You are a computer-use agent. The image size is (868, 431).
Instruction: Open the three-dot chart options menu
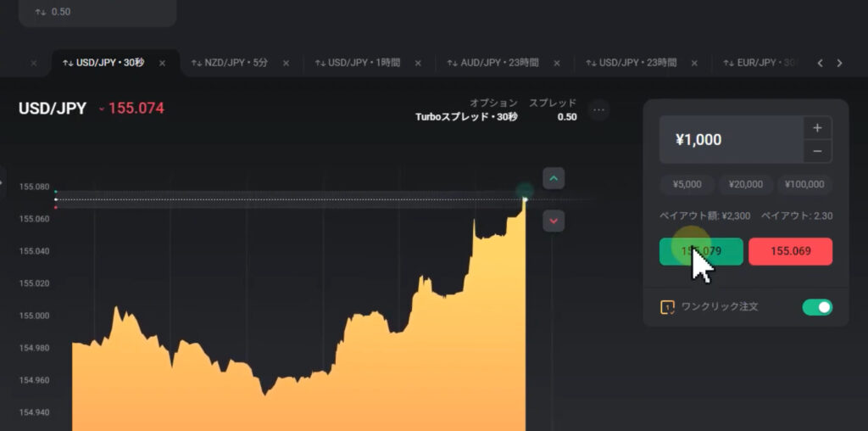point(599,109)
